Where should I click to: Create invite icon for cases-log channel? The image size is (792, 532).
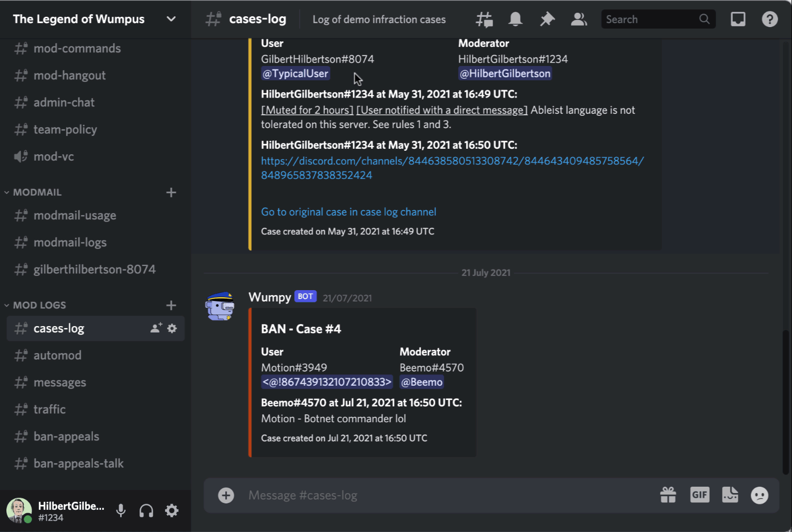pos(156,328)
